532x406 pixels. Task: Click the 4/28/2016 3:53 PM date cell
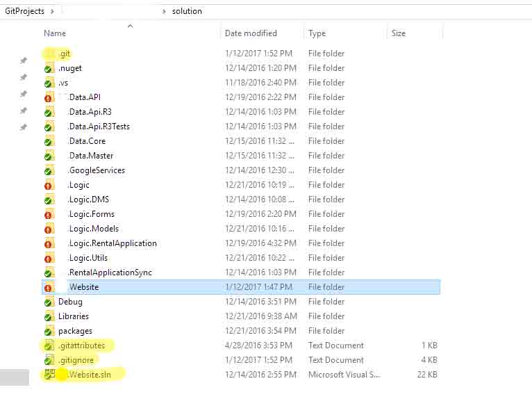pos(258,346)
